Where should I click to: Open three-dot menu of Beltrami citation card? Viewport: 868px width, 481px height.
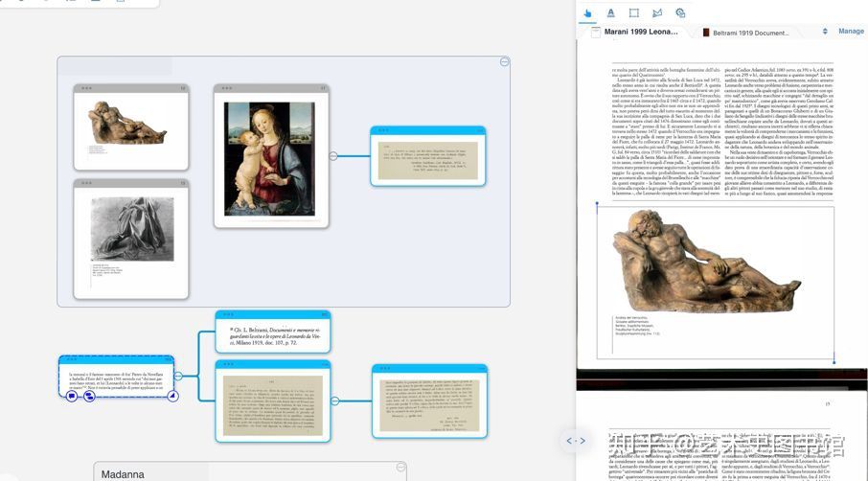tap(228, 314)
